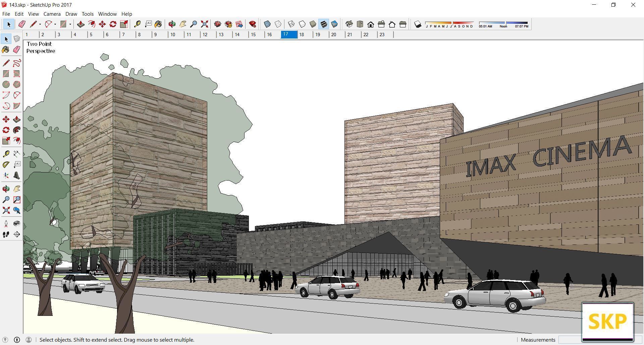Viewport: 644px width, 345px height.
Task: Enable Monochrome face style
Action: click(x=334, y=24)
